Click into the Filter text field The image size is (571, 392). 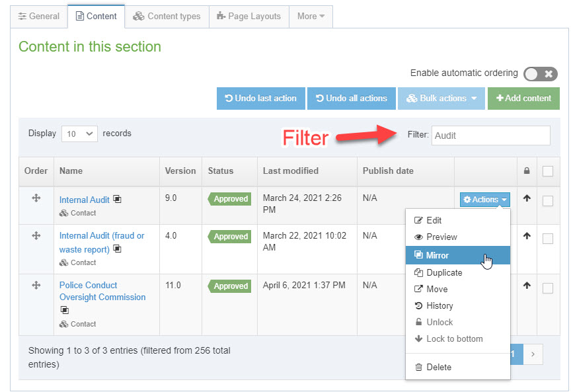(490, 136)
